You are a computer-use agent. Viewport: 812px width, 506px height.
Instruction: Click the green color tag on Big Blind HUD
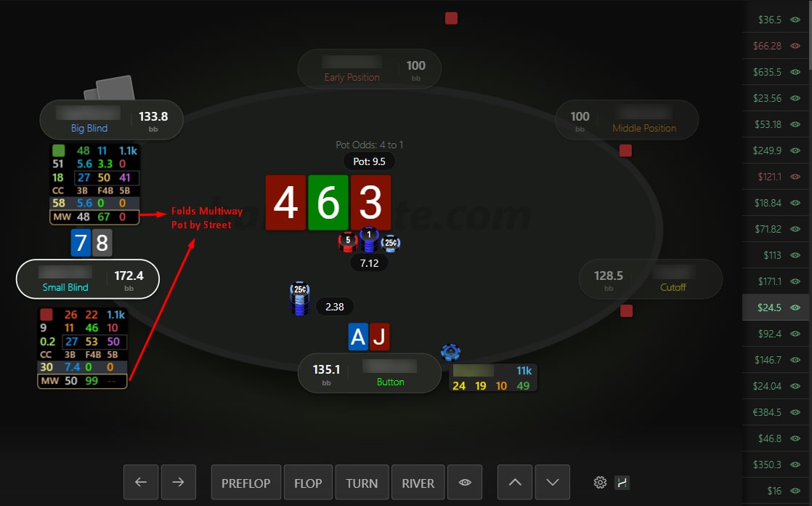coord(59,150)
